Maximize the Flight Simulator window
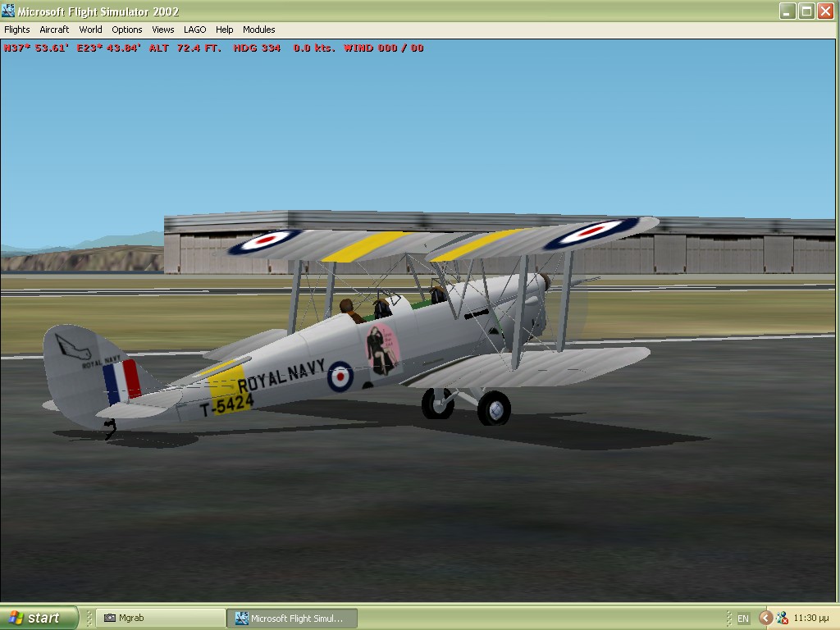The width and height of the screenshot is (840, 630). [806, 11]
